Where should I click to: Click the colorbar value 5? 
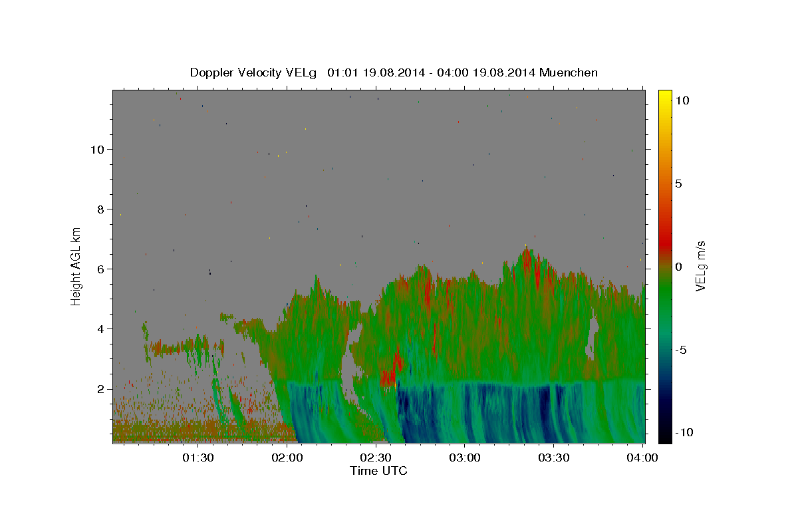[678, 184]
